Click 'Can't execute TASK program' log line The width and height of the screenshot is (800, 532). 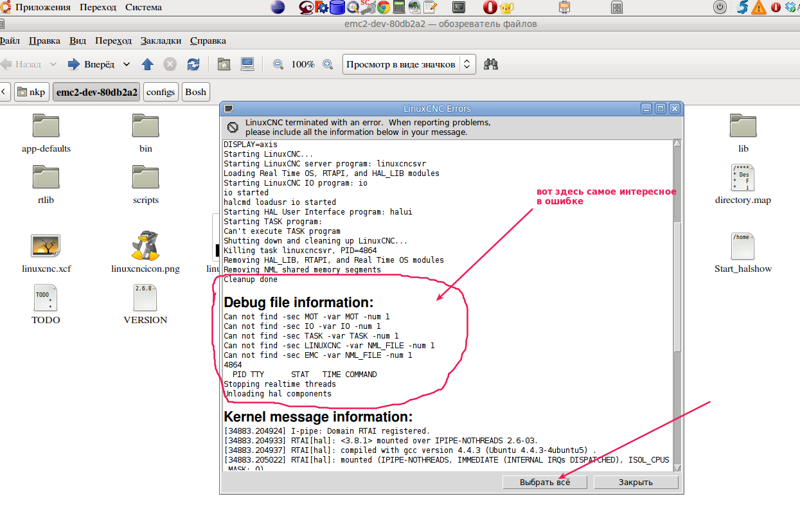[x=282, y=231]
